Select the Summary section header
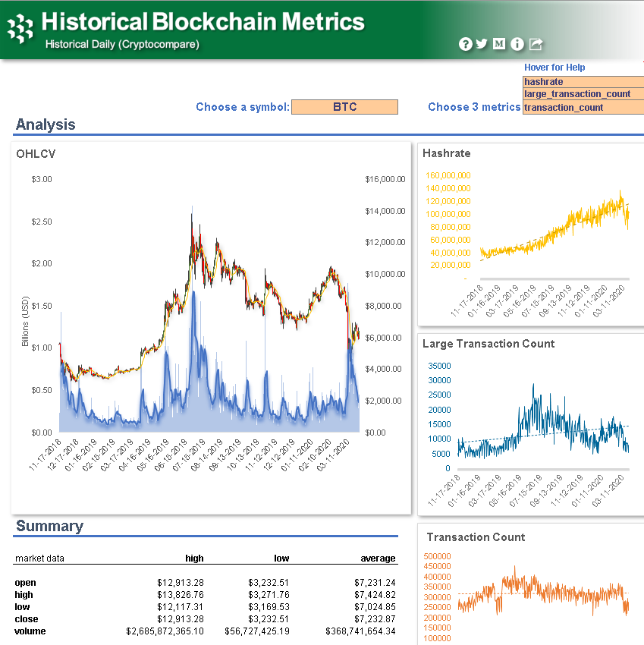This screenshot has height=645, width=644. 49,526
